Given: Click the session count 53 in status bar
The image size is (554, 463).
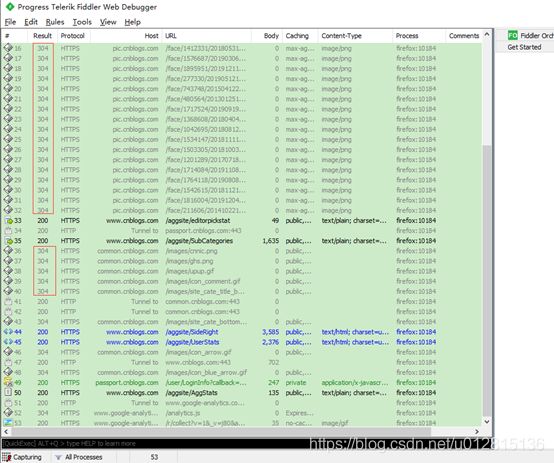Looking at the screenshot, I should [x=154, y=457].
